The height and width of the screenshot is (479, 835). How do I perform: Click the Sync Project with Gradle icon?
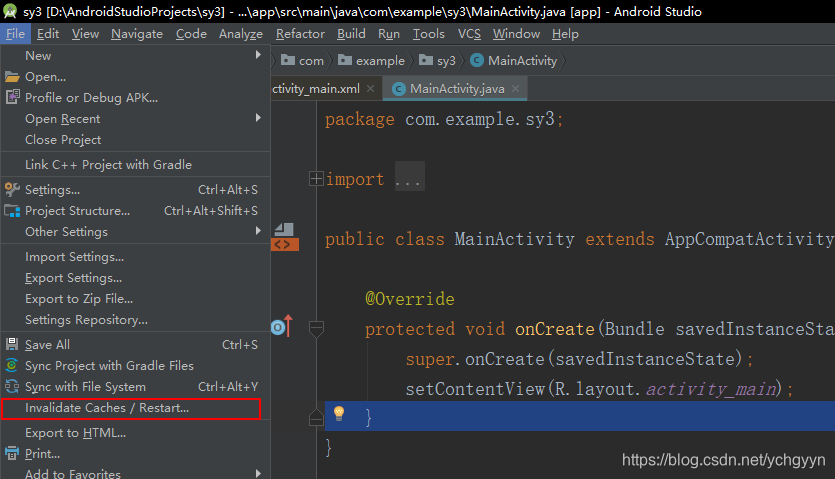point(12,366)
